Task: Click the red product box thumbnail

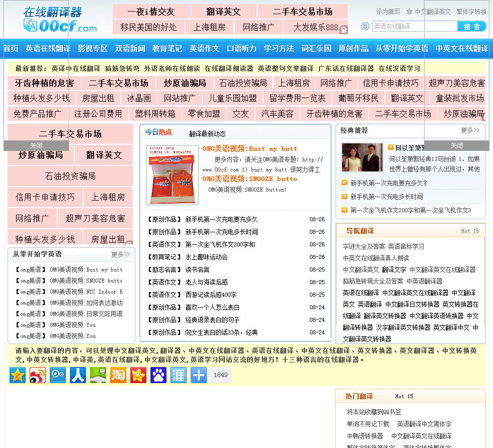Action: point(173,175)
